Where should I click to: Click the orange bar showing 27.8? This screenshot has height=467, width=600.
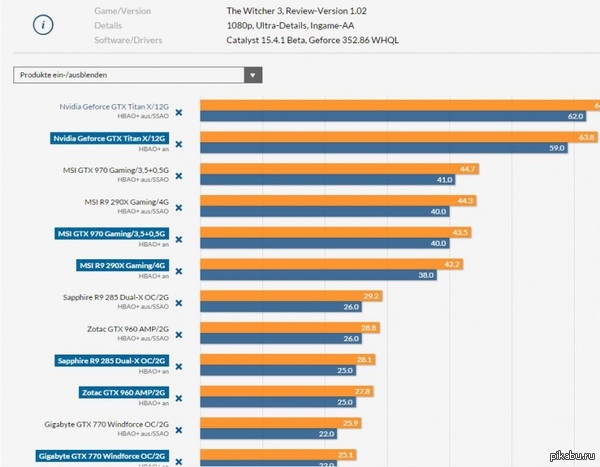[x=287, y=391]
